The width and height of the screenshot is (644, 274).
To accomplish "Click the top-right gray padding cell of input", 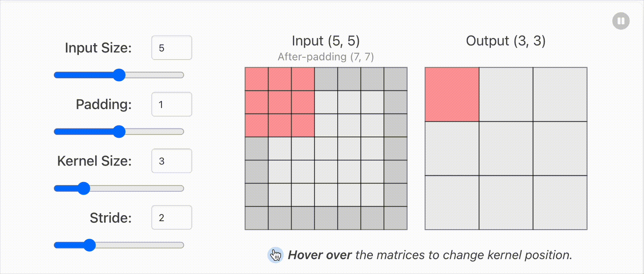I will (x=395, y=79).
